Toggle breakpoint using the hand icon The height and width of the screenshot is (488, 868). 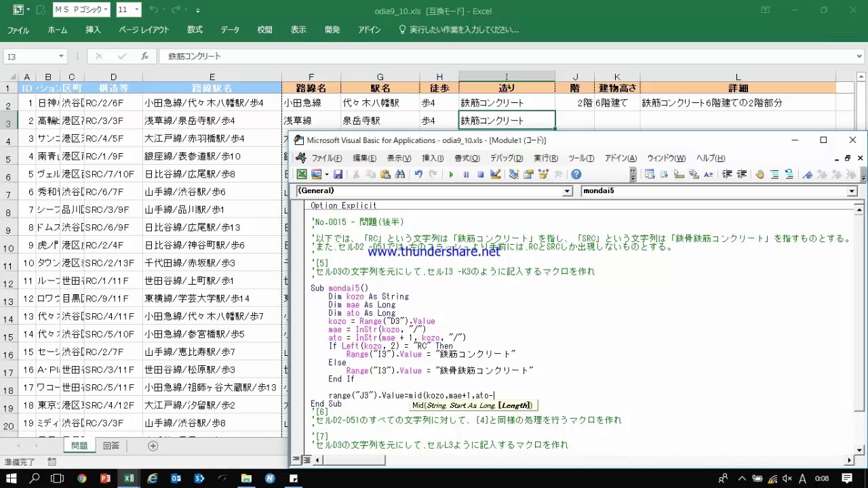pos(759,174)
